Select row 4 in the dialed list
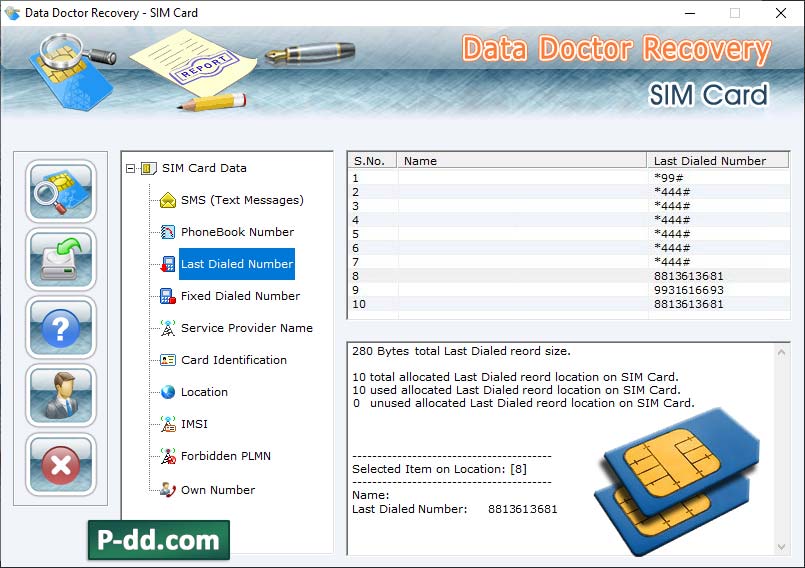 (569, 220)
